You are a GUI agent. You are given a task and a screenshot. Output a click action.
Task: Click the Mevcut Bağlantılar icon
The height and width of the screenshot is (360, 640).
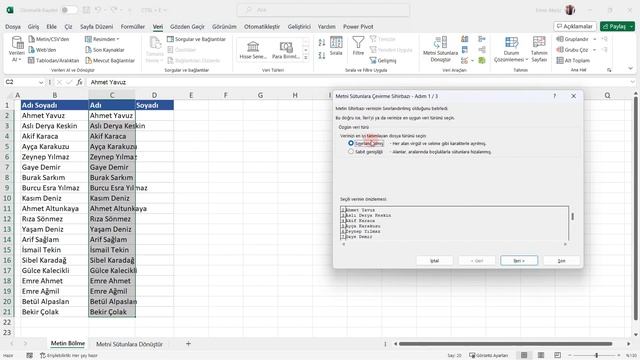pyautogui.click(x=88, y=60)
